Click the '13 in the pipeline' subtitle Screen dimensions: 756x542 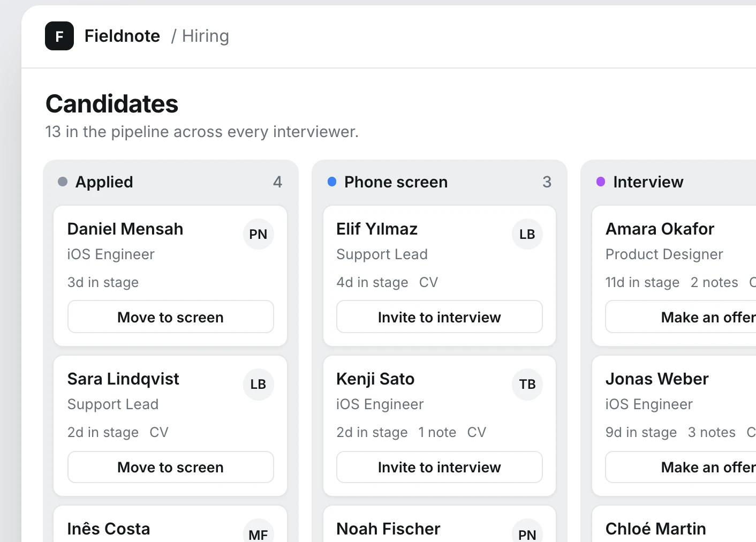pos(202,132)
